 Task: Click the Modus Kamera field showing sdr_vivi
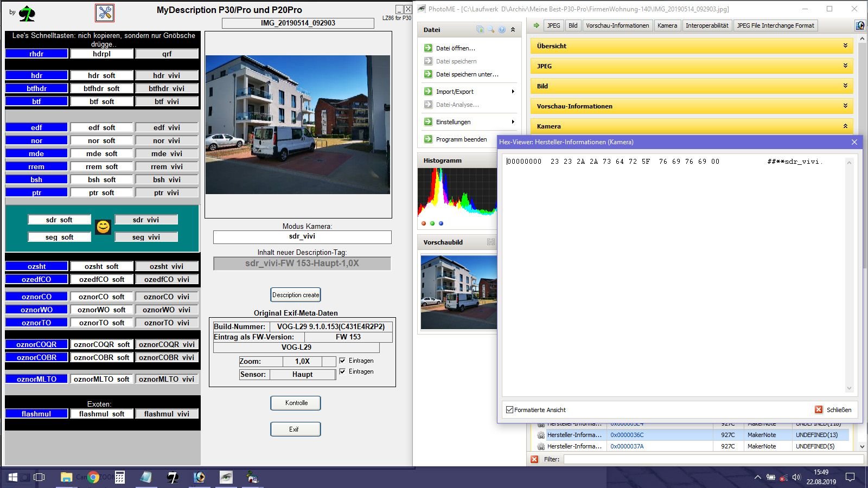pos(302,237)
